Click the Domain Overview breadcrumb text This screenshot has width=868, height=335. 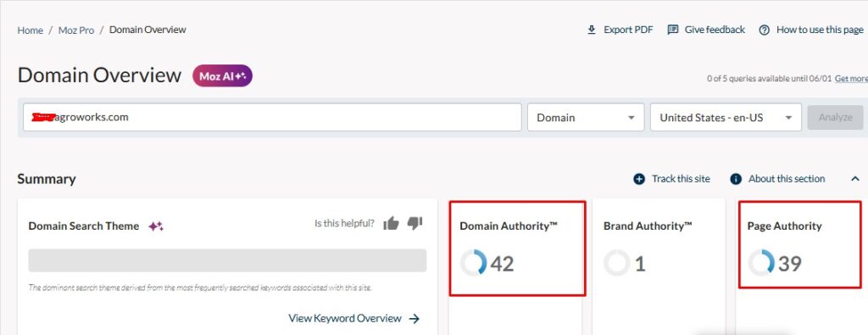coord(147,30)
